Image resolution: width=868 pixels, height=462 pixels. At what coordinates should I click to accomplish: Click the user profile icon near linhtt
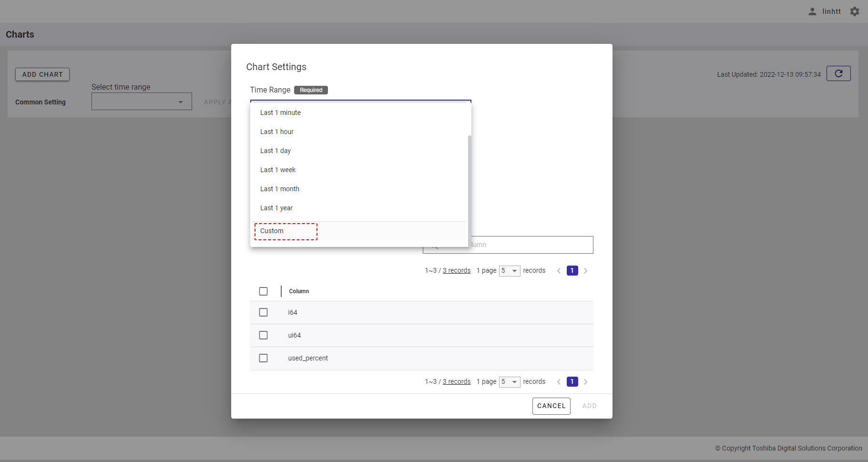[812, 11]
